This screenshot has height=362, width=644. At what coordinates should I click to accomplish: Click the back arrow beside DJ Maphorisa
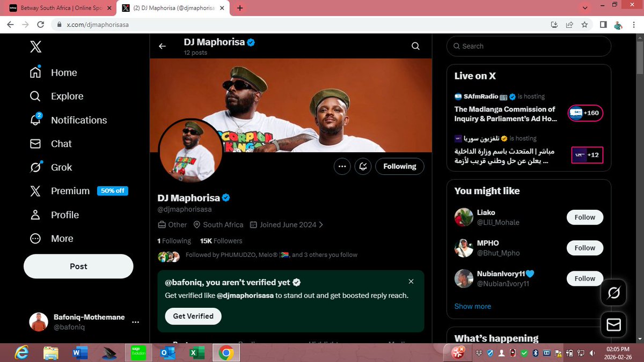click(162, 46)
